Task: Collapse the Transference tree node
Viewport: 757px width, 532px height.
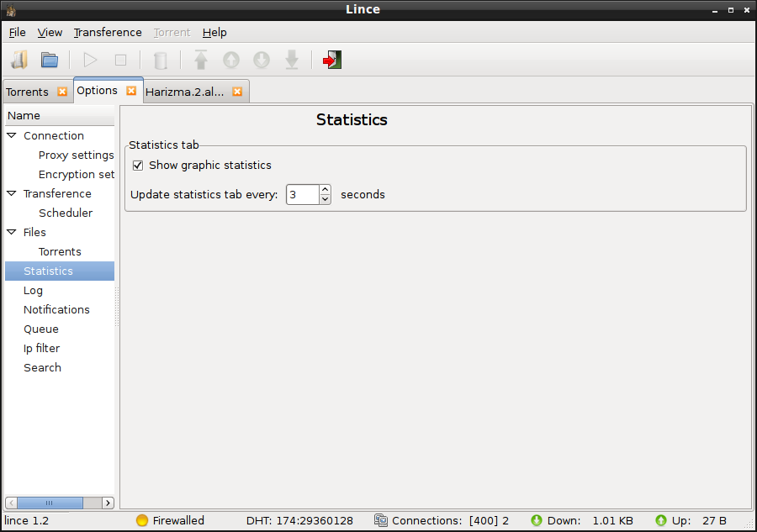Action: (12, 193)
